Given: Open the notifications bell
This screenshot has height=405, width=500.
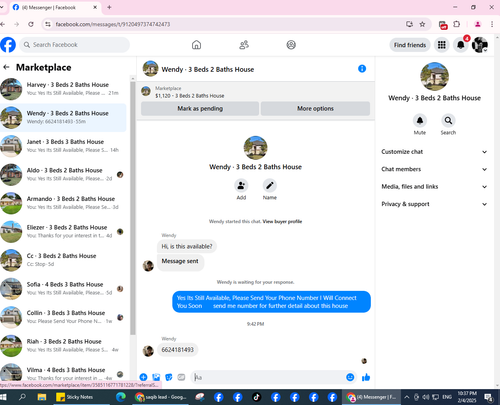Looking at the screenshot, I should click(461, 45).
